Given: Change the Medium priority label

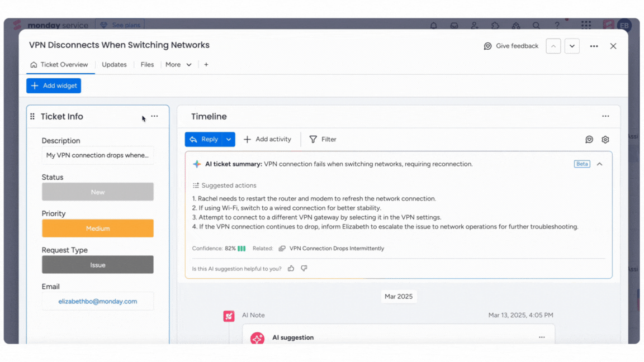Looking at the screenshot, I should coord(98,228).
